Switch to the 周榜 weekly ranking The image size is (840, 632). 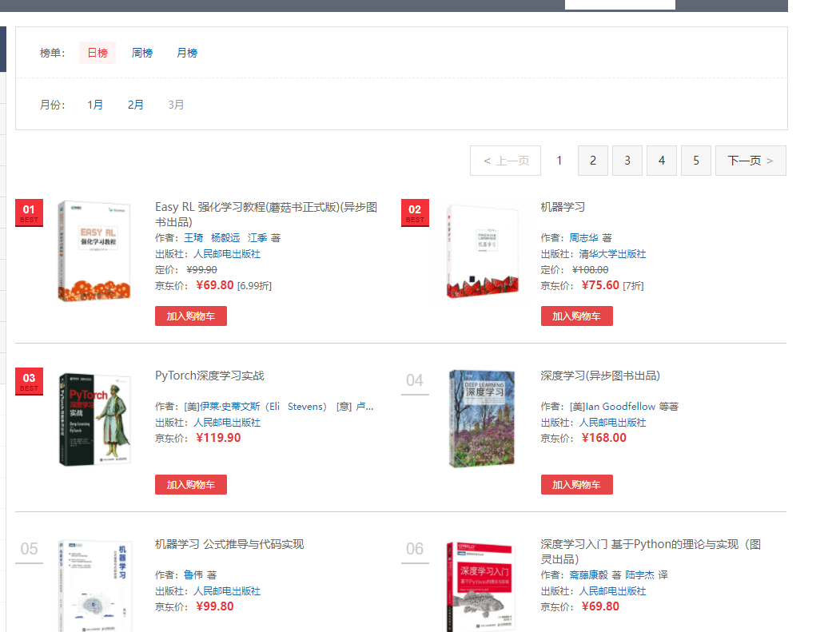click(x=142, y=53)
